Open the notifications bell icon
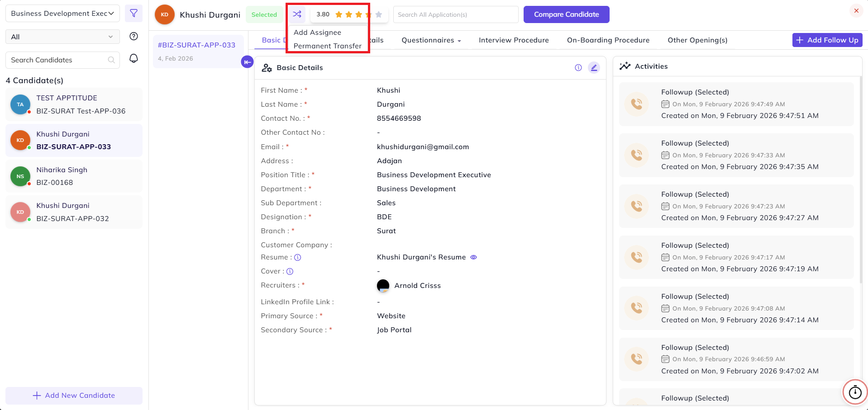 tap(134, 58)
